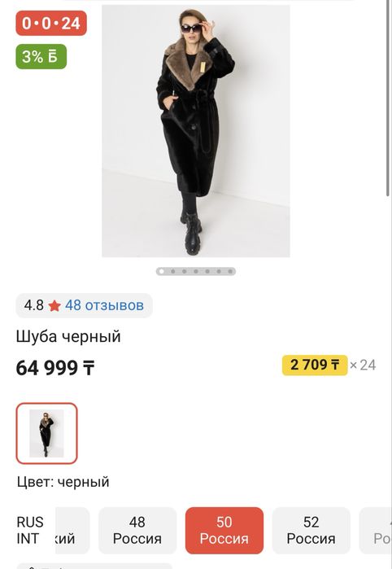Tap the yellow 2 709 ₸ monthly payment badge

(x=315, y=365)
